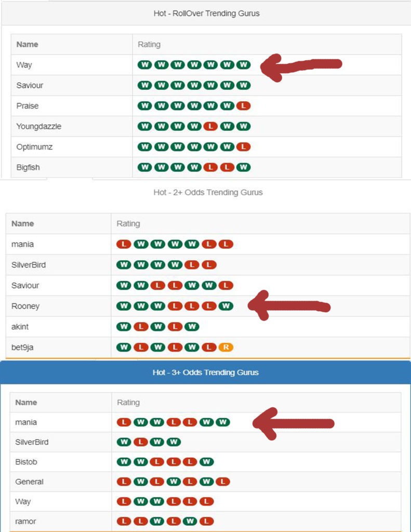Click the blue 'Hot - 3+ Odds Trending Gurus' header

205,372
